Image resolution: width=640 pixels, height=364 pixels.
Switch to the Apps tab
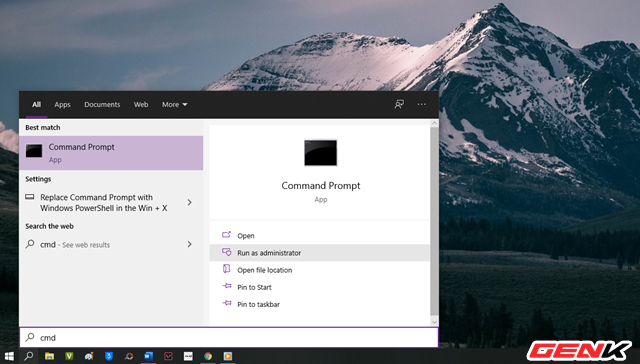[62, 104]
